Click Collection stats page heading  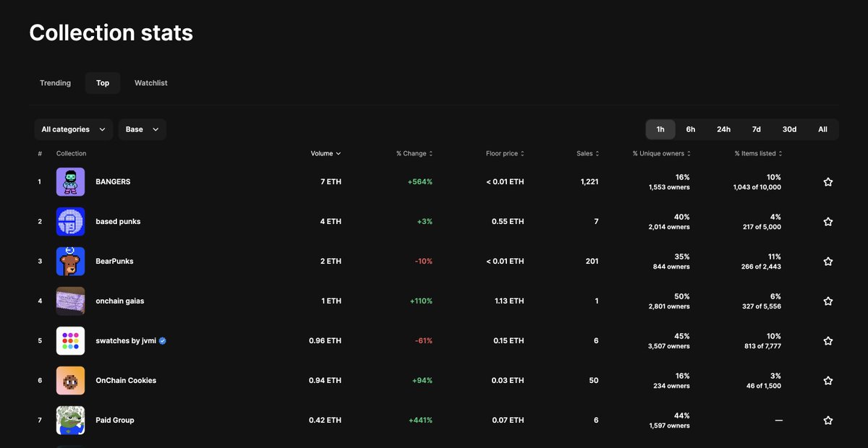point(111,33)
